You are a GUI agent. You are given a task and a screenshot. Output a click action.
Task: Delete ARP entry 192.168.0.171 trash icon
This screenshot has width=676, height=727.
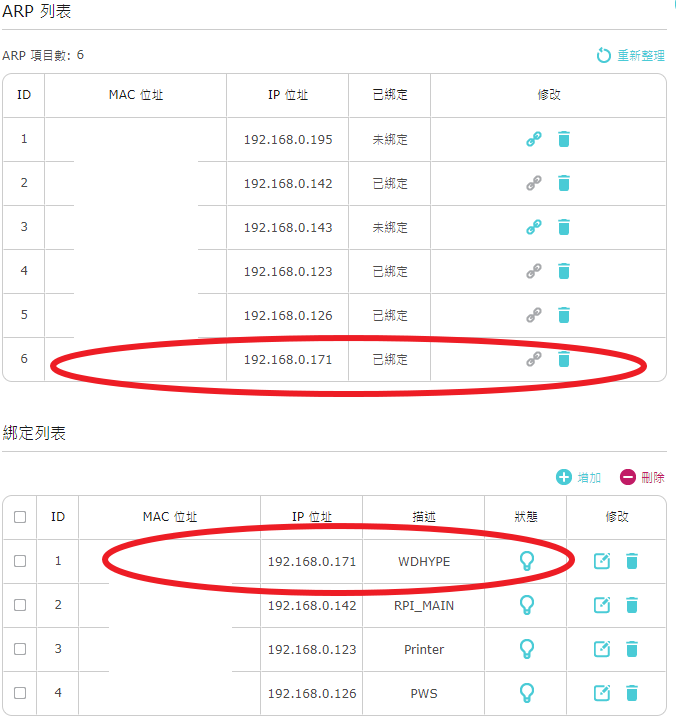pyautogui.click(x=564, y=359)
